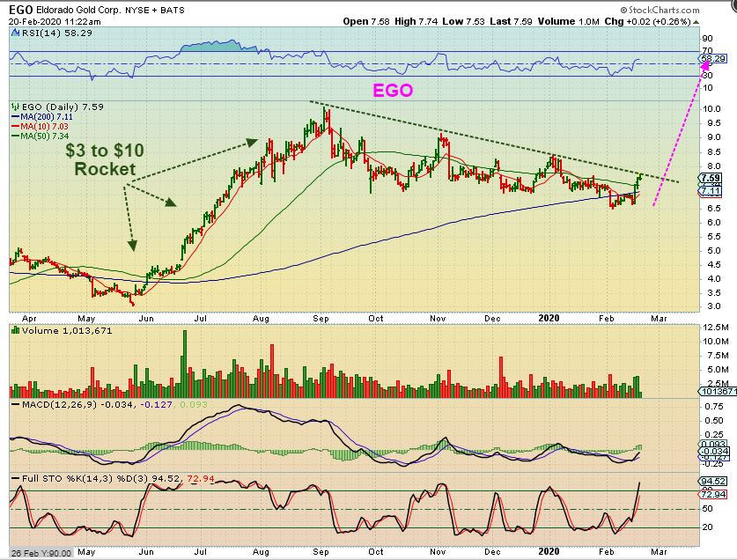Click the candlestick icon beside EGO (Daily)
Viewport: 737px width, 560px height.
point(16,107)
